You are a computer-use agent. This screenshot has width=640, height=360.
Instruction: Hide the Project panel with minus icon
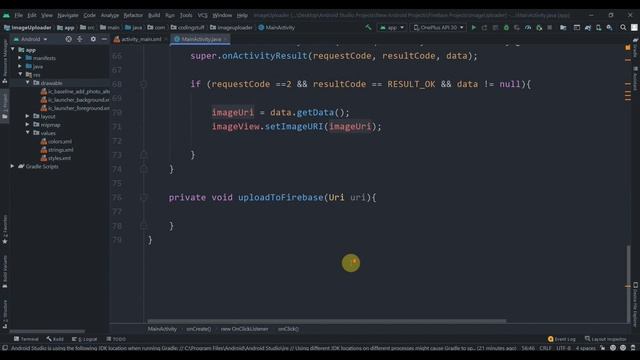(104, 39)
